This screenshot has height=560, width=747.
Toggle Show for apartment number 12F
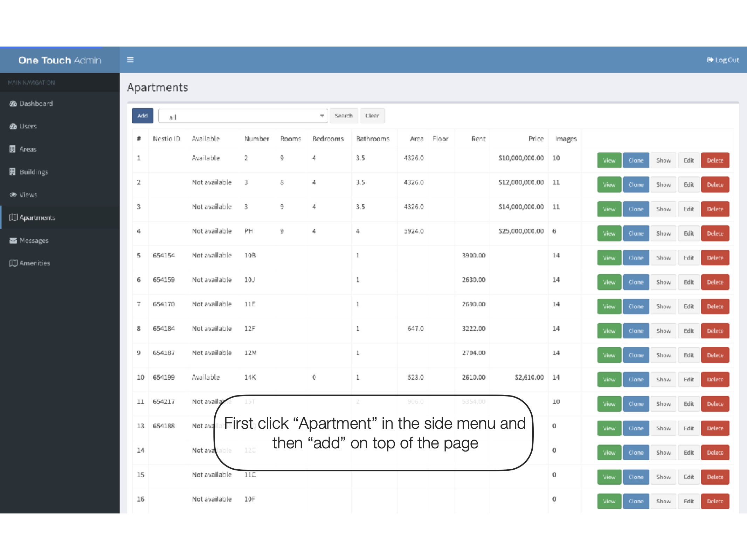663,331
